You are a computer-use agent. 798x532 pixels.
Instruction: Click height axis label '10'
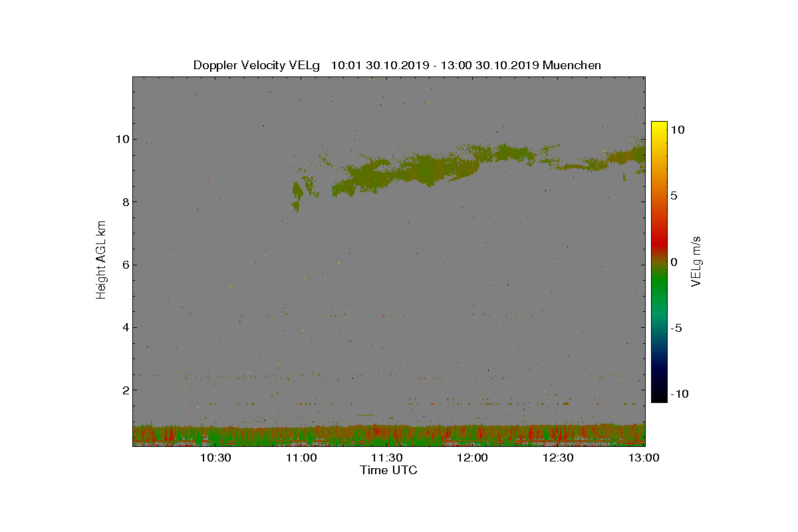[x=121, y=139]
